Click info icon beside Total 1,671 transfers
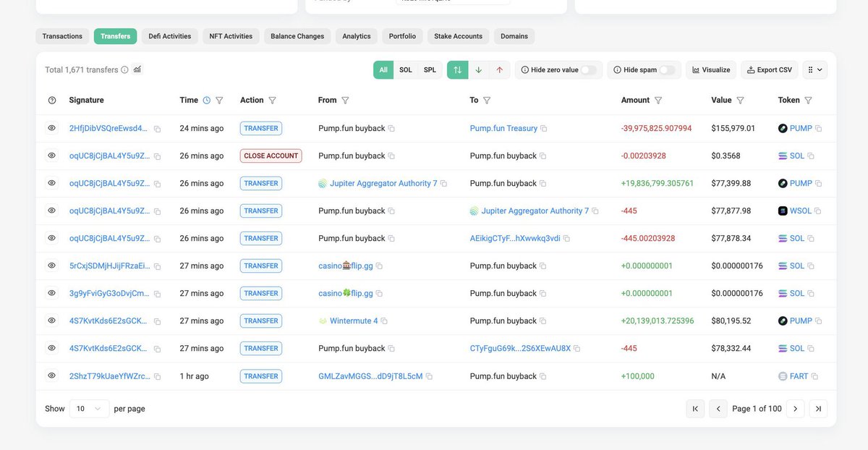The height and width of the screenshot is (450, 868). [124, 70]
